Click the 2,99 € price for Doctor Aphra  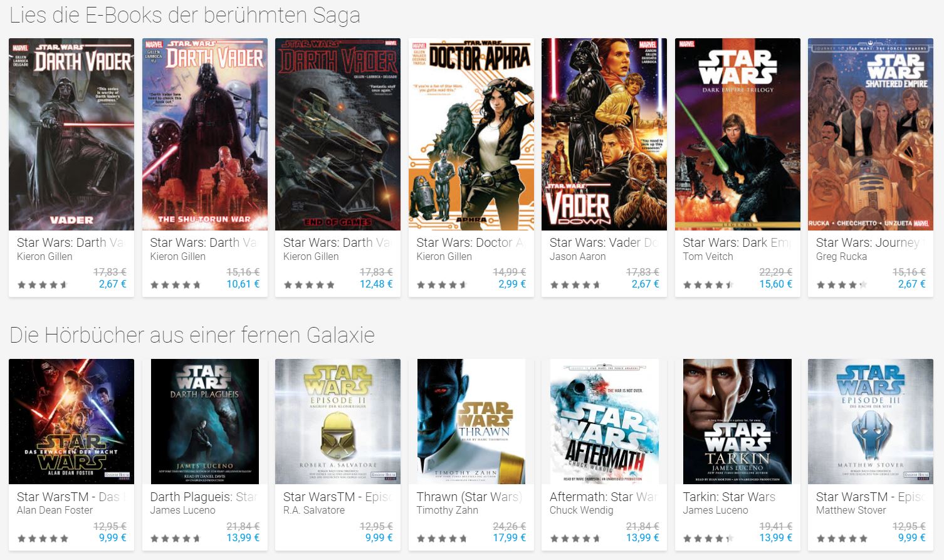pos(512,284)
